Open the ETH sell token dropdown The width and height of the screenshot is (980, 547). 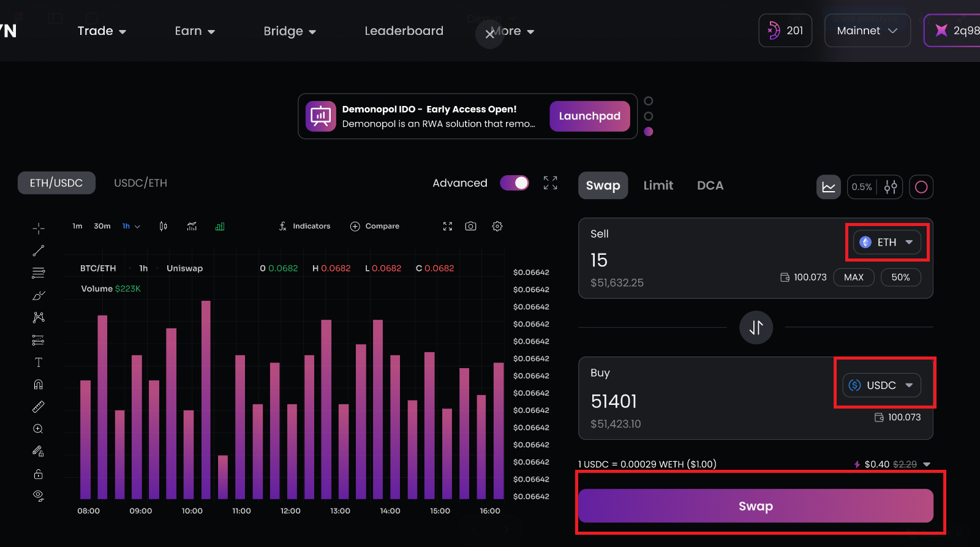coord(886,243)
